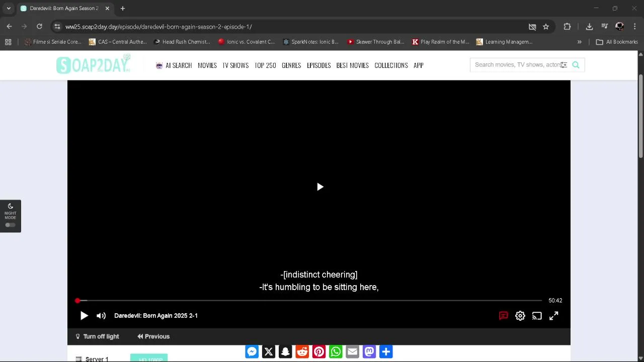Open All Bookmarks folder
644x362 pixels.
(617, 42)
